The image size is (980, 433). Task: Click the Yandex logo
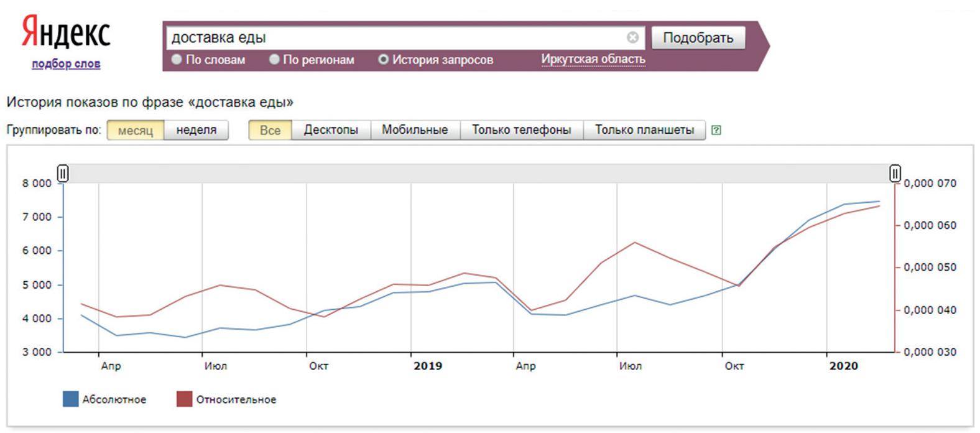point(66,32)
